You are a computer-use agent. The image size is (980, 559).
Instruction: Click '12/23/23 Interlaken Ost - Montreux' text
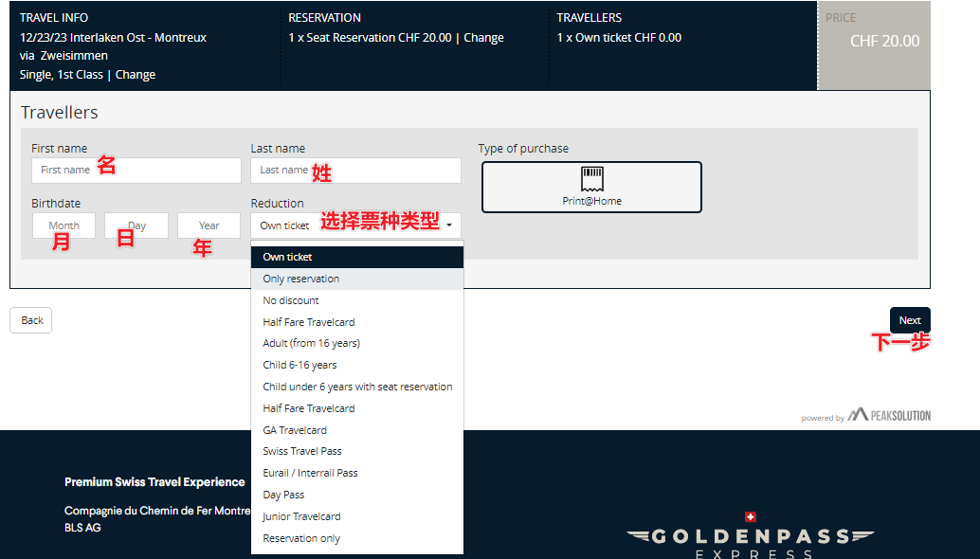click(x=113, y=38)
